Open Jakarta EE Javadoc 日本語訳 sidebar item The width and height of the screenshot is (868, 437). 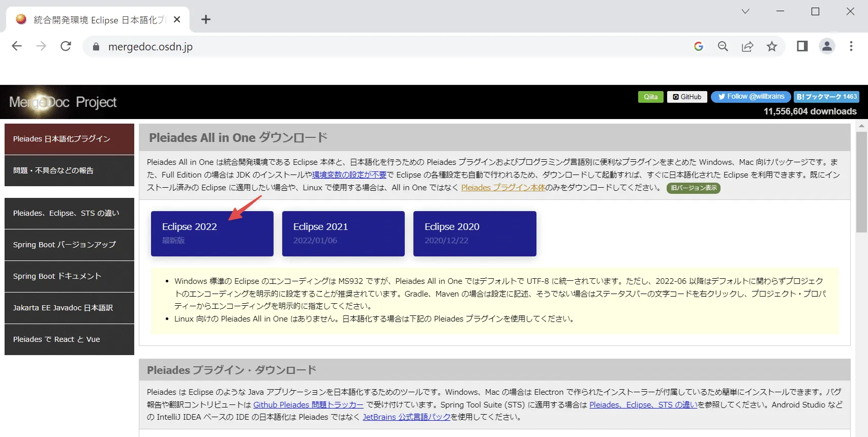coord(69,308)
